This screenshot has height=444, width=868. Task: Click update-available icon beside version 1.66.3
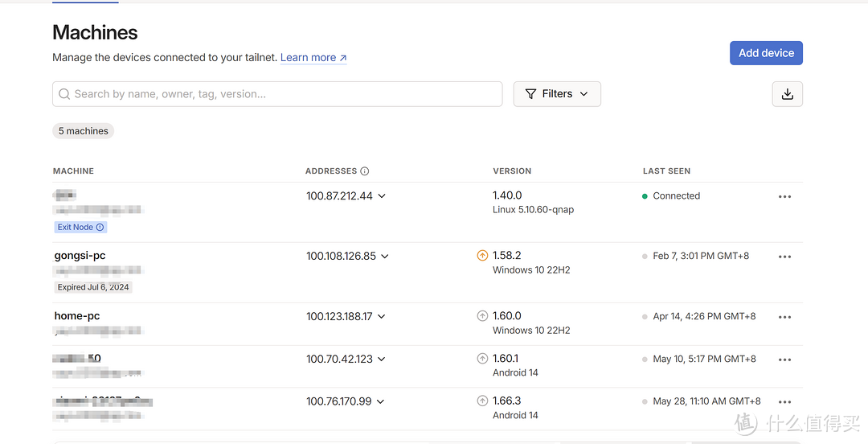(x=482, y=401)
